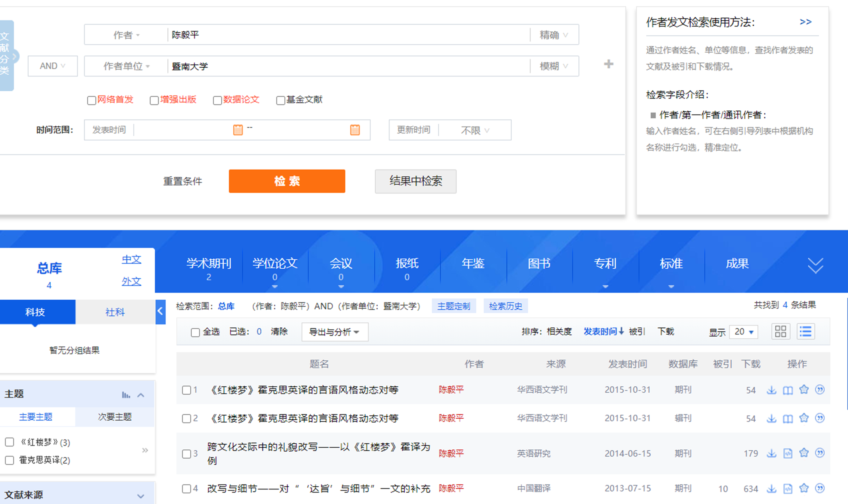
Task: Filter by 霍克思英译(2) topic
Action: point(9,460)
